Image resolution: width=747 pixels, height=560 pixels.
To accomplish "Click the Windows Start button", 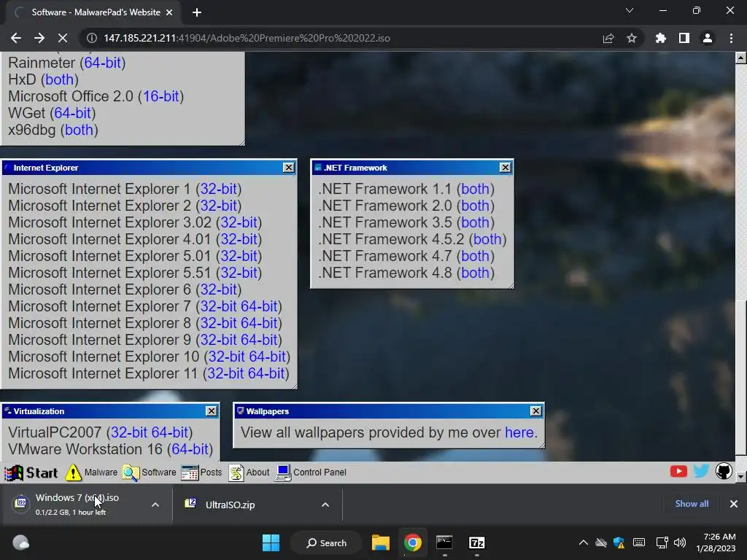I will coord(271,542).
